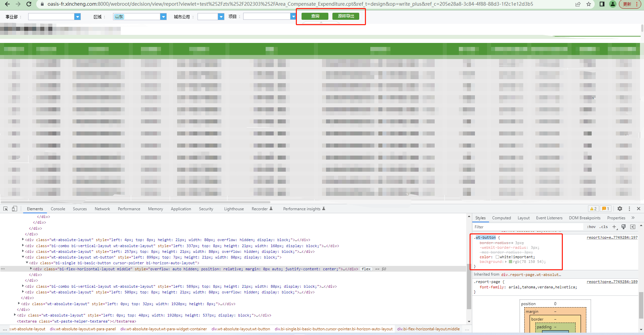The width and height of the screenshot is (644, 335).
Task: Click the flex badge in Elements tree
Action: tap(366, 269)
